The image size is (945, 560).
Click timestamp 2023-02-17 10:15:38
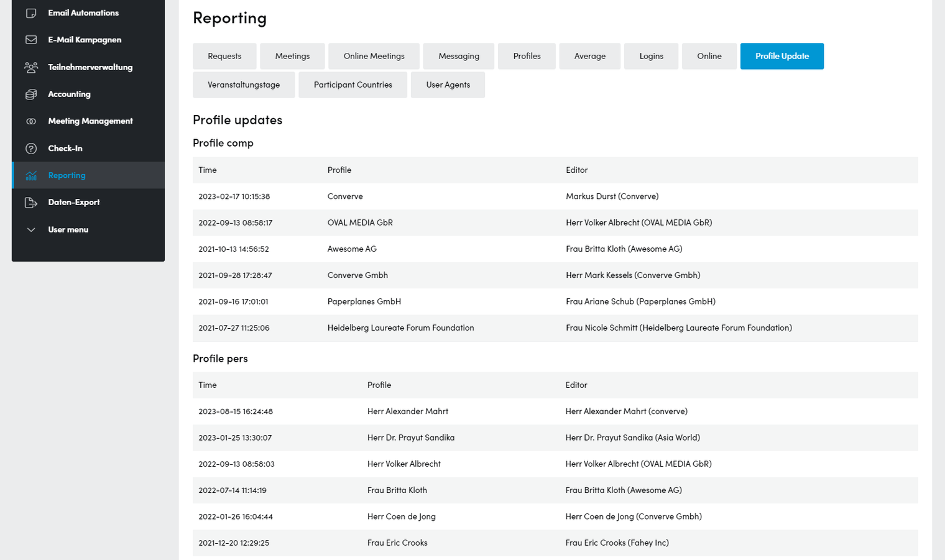[x=234, y=196]
